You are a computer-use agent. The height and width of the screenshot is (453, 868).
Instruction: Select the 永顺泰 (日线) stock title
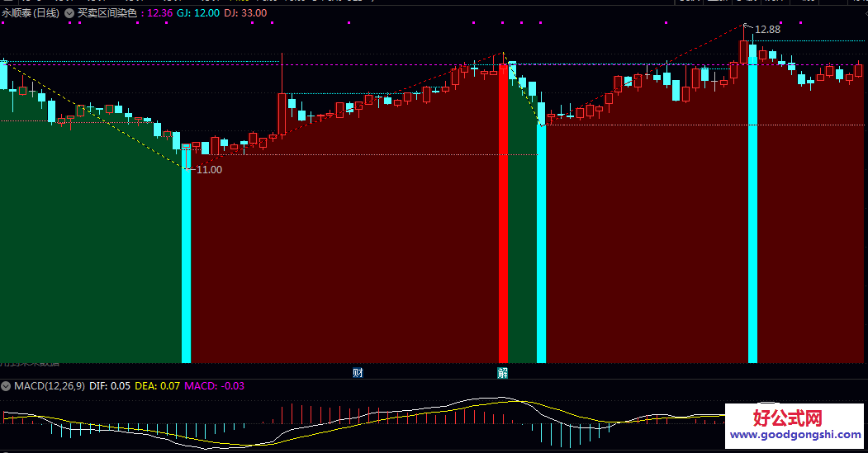[x=31, y=12]
